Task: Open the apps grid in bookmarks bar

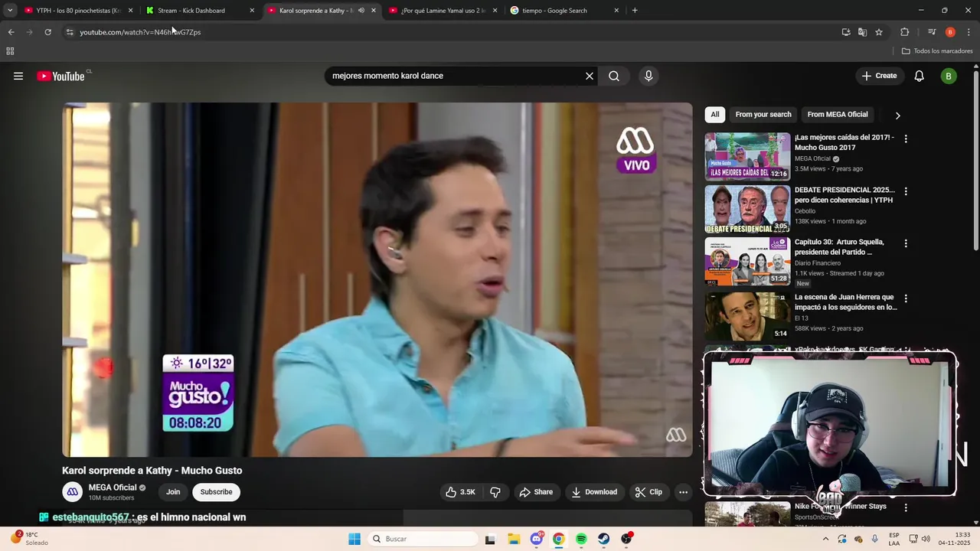Action: coord(10,51)
